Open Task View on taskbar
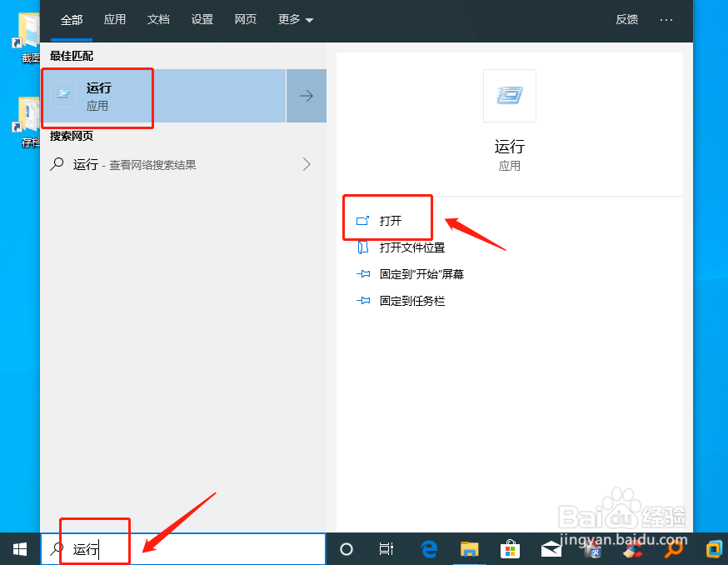 tap(386, 550)
